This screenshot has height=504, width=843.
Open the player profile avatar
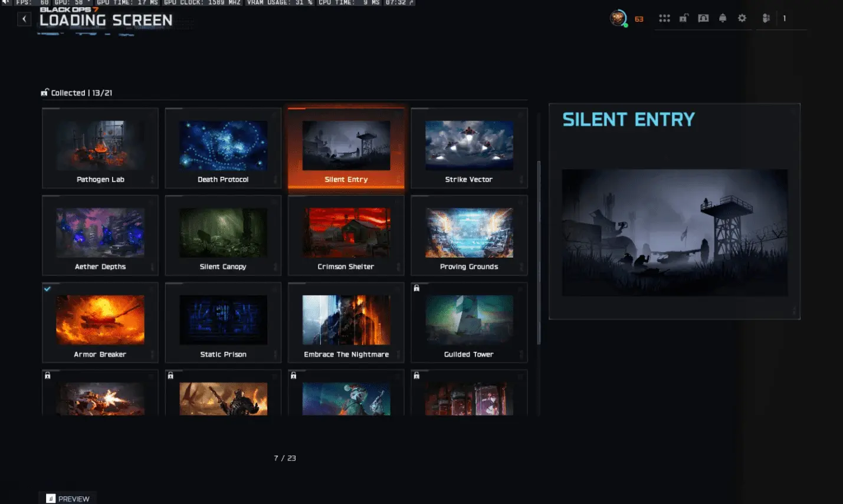[618, 18]
